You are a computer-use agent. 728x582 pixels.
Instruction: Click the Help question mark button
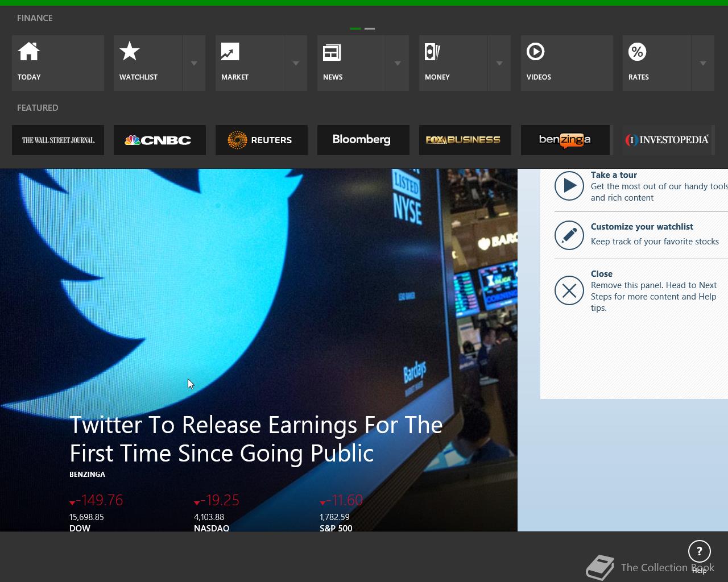pos(700,551)
